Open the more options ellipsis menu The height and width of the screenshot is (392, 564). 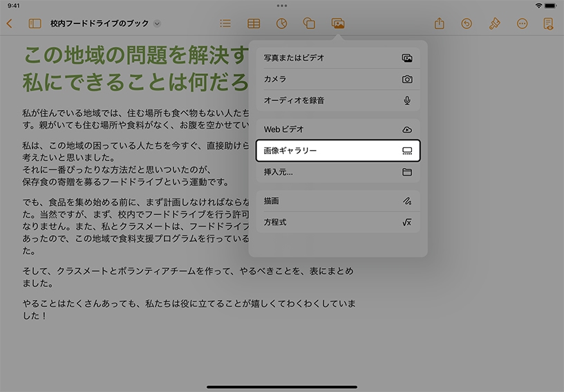pyautogui.click(x=522, y=24)
